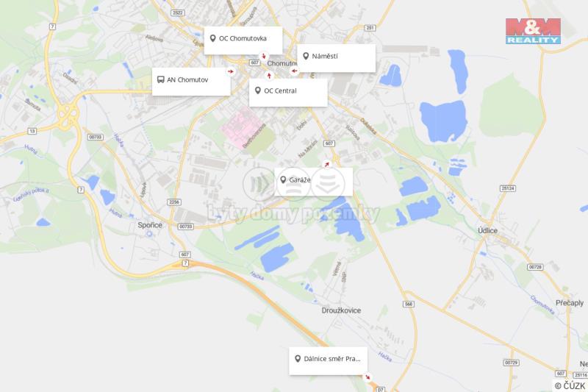Click the red arrow marker above Garáže label
The height and width of the screenshot is (392, 588).
[x=326, y=164]
